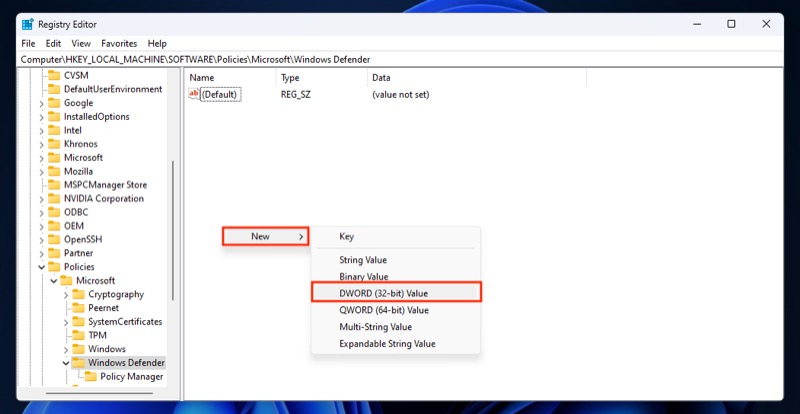Select the (Default) string value icon
Viewport: 800px width, 414px height.
pyautogui.click(x=194, y=94)
